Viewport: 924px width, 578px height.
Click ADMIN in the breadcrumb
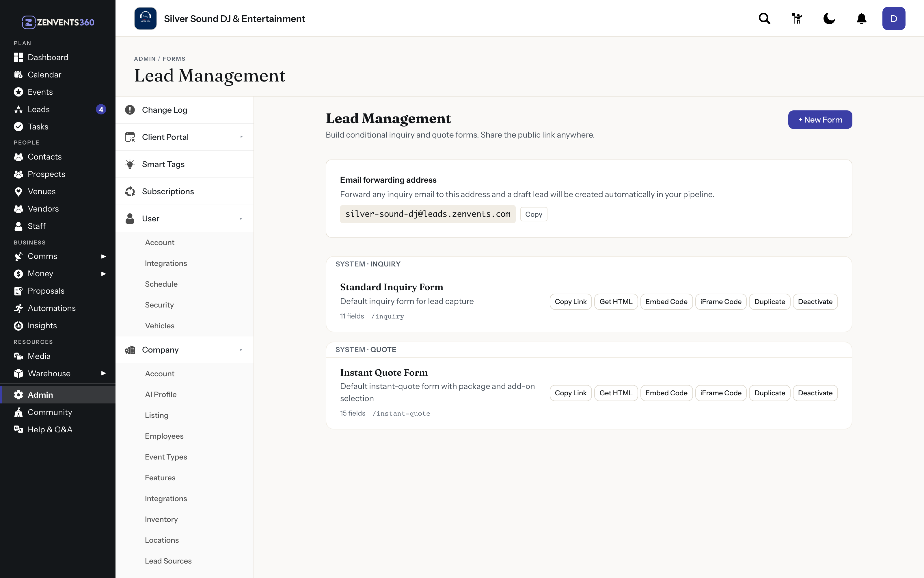click(145, 58)
